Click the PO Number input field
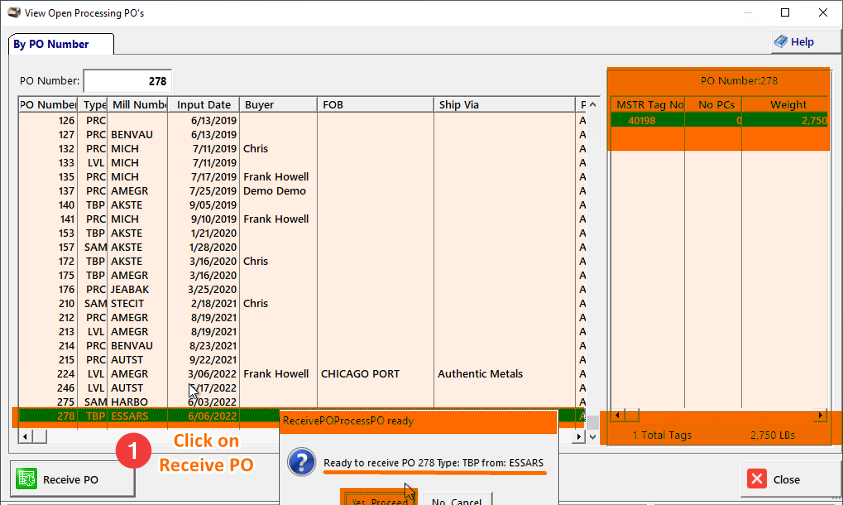843x505 pixels. 127,81
